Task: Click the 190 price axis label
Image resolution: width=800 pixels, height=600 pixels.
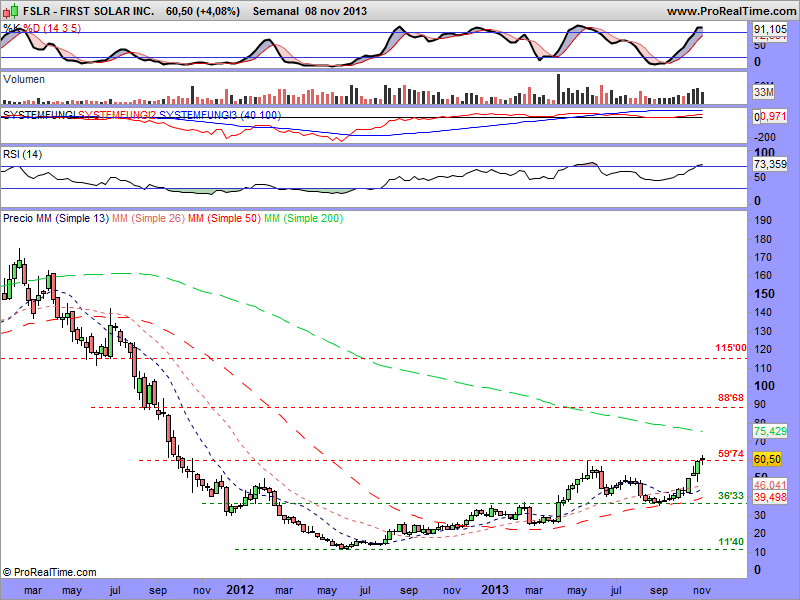Action: [763, 220]
